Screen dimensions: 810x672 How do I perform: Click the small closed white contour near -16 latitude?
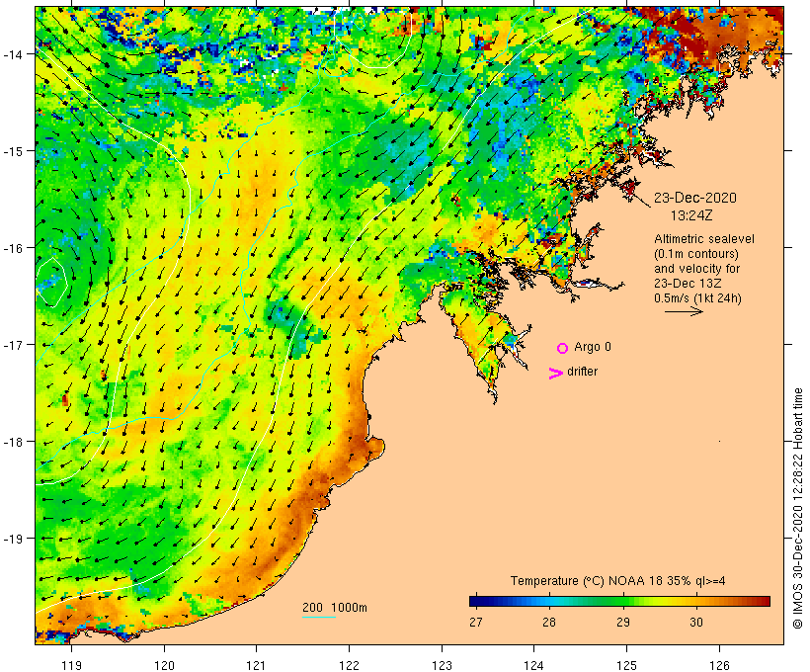pyautogui.click(x=50, y=283)
